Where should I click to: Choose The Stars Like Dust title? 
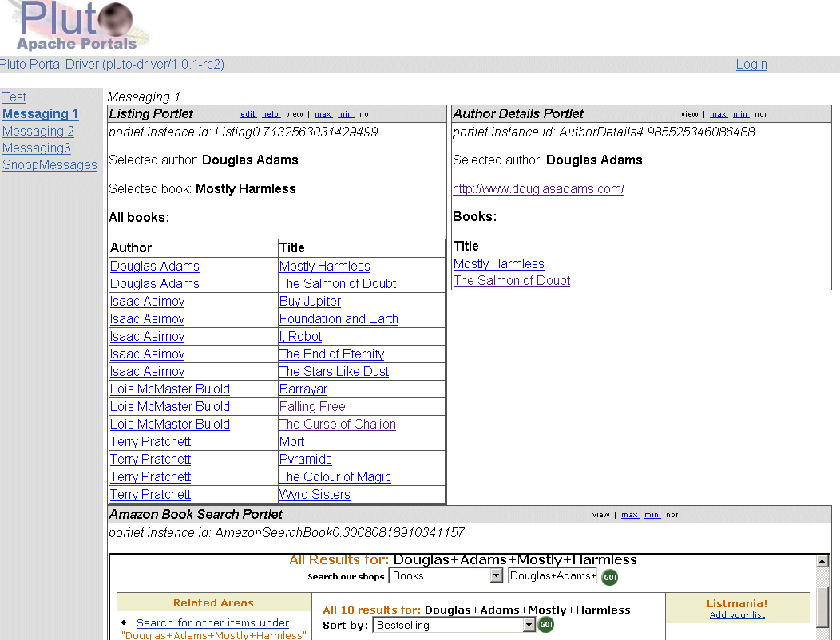(334, 372)
